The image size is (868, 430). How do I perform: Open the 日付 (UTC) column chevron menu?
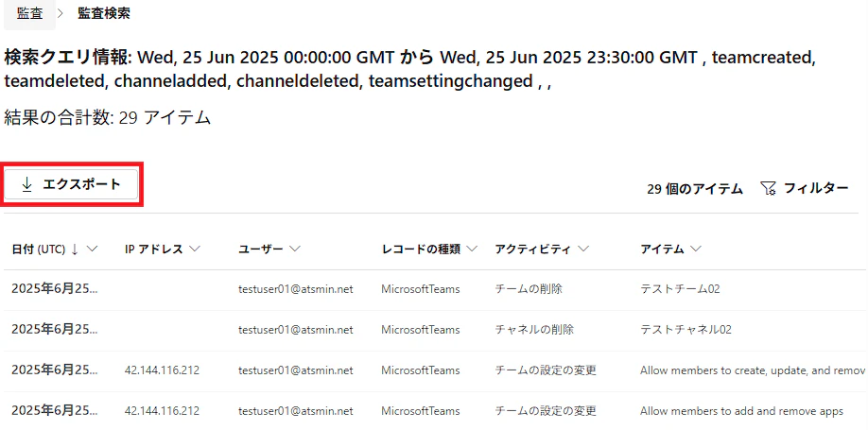click(92, 249)
